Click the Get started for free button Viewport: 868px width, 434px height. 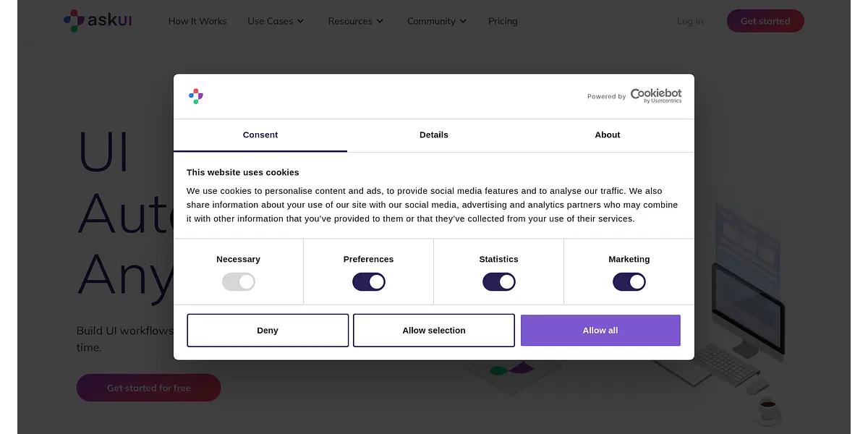click(149, 388)
